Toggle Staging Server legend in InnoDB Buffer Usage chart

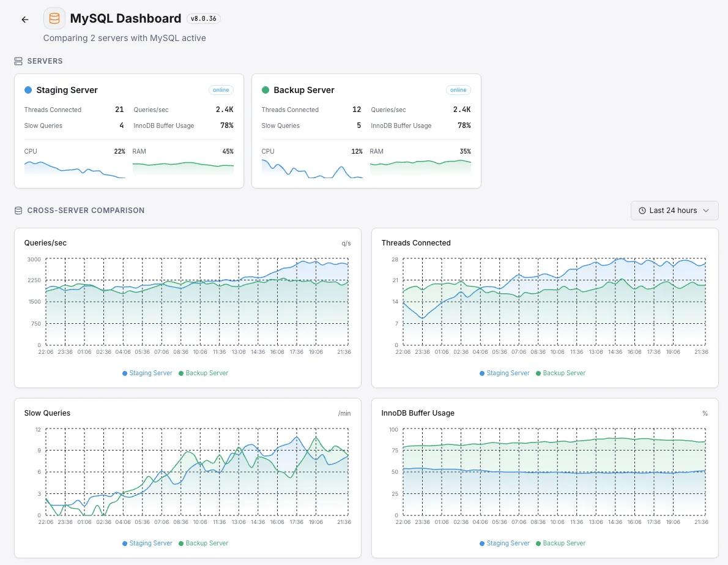coord(504,543)
